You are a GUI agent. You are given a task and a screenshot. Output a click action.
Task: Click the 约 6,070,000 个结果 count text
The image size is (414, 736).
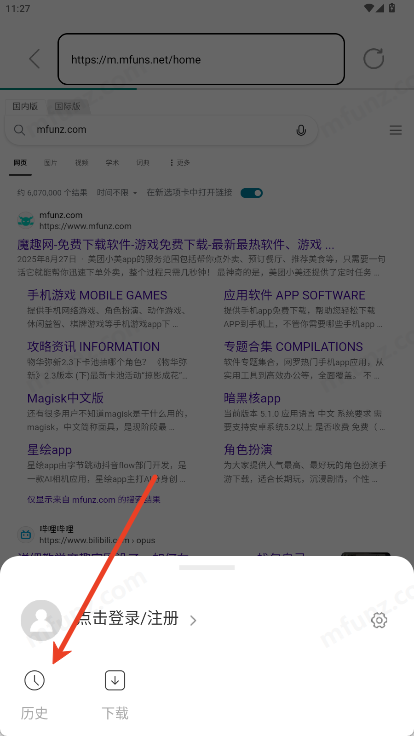click(52, 192)
